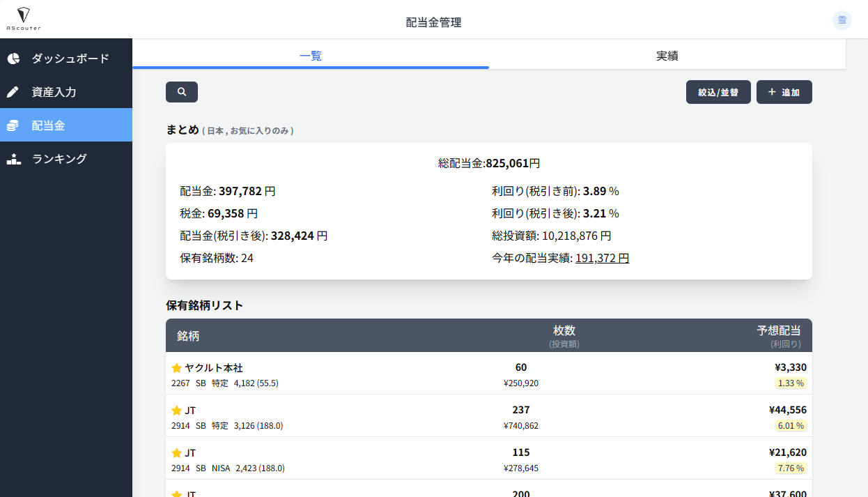
Task: Click the coins icon for 配当金
Action: [13, 125]
